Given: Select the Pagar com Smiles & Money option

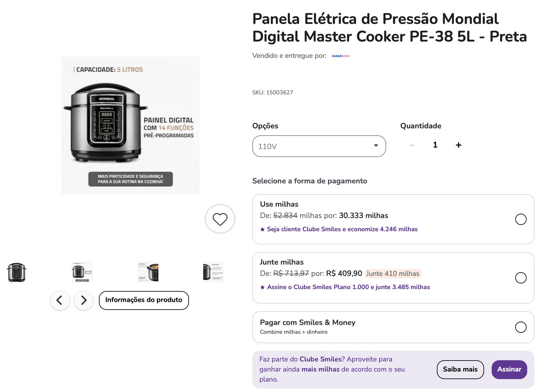Looking at the screenshot, I should click(521, 327).
